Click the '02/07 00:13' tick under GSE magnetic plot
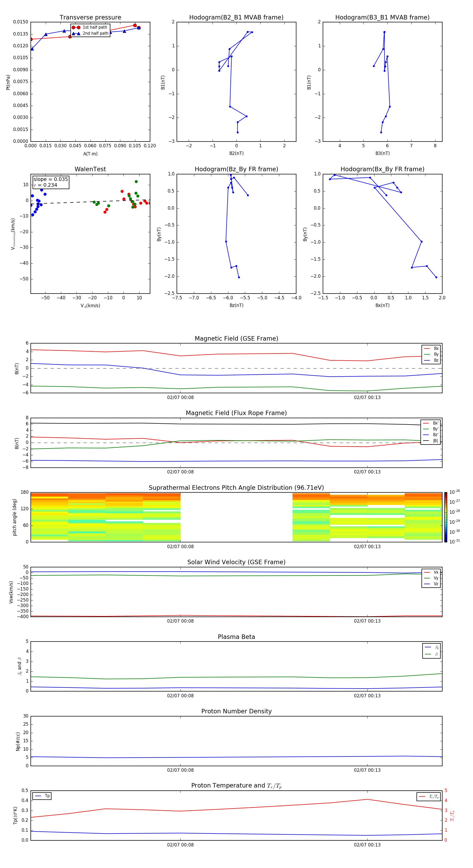473x868 pixels. [x=367, y=398]
